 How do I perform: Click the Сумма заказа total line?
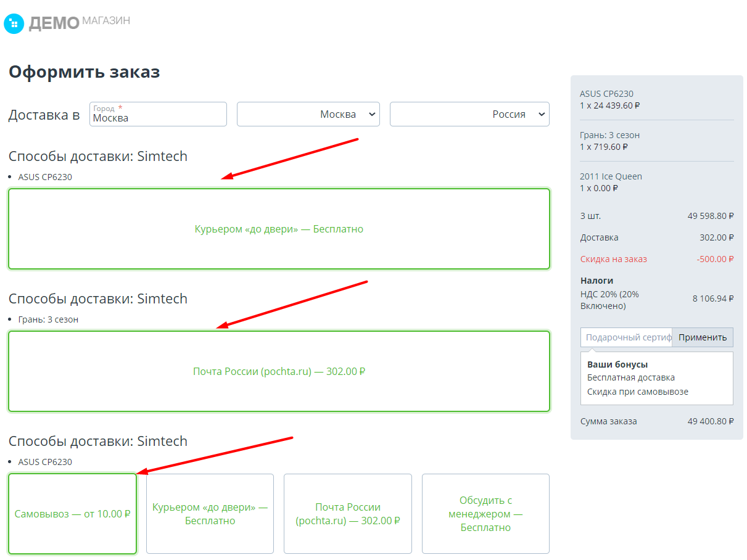[x=657, y=421]
